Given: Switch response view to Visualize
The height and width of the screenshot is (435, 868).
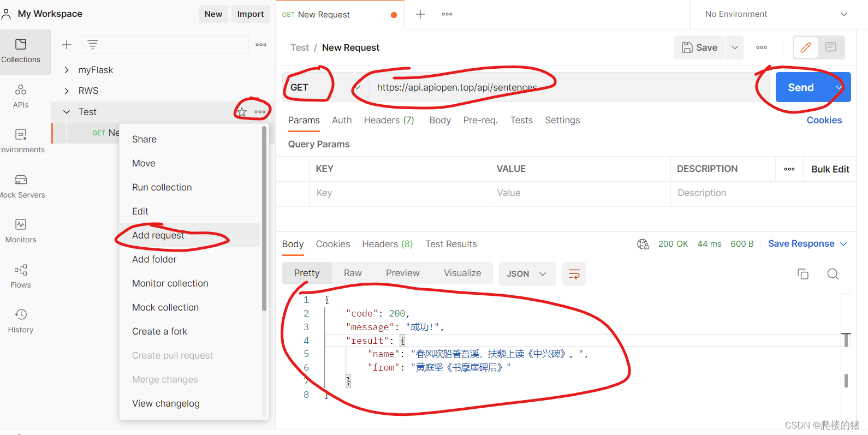Looking at the screenshot, I should click(462, 273).
